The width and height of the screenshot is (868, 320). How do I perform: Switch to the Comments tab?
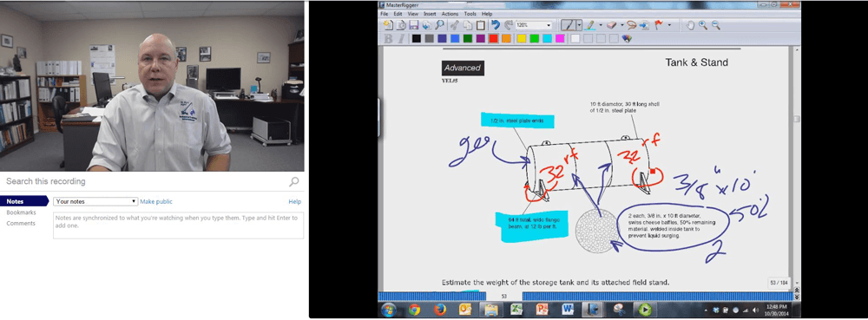click(x=21, y=223)
